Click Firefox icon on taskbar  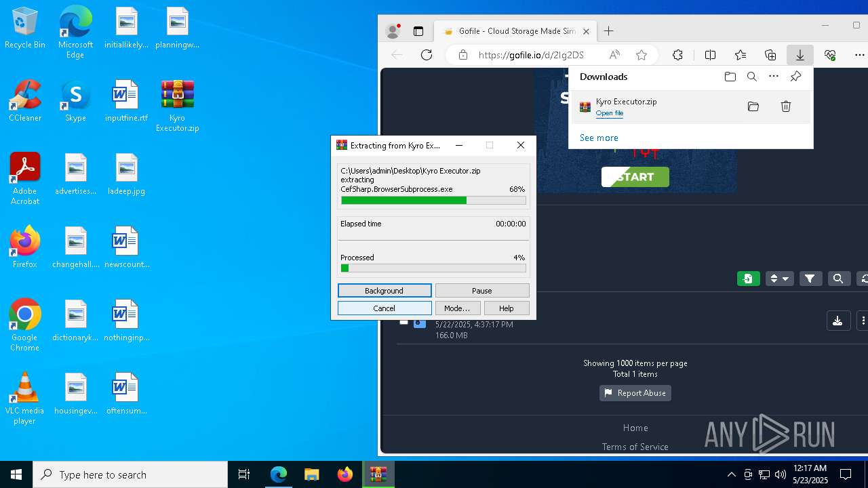345,474
